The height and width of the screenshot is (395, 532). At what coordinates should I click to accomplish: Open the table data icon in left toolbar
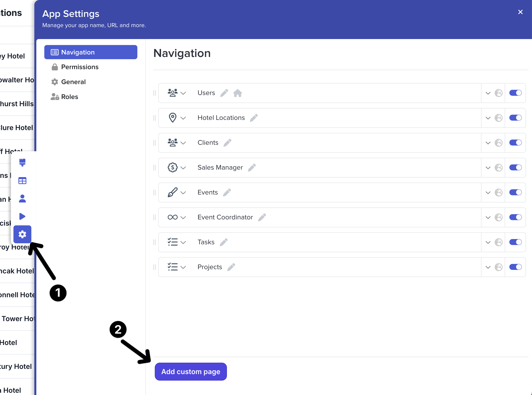pyautogui.click(x=22, y=181)
